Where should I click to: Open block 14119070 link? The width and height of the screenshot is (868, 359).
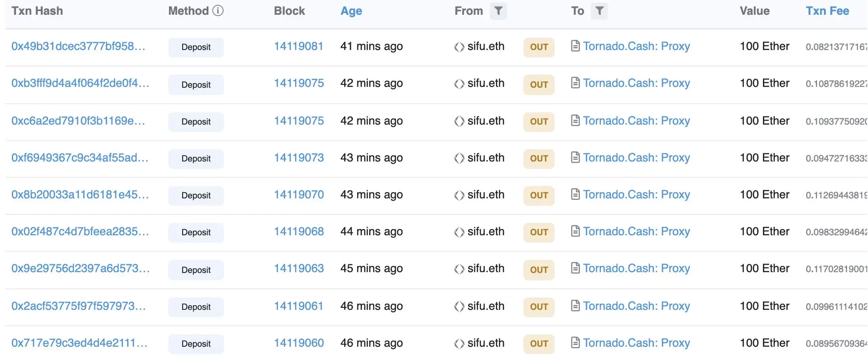[298, 195]
